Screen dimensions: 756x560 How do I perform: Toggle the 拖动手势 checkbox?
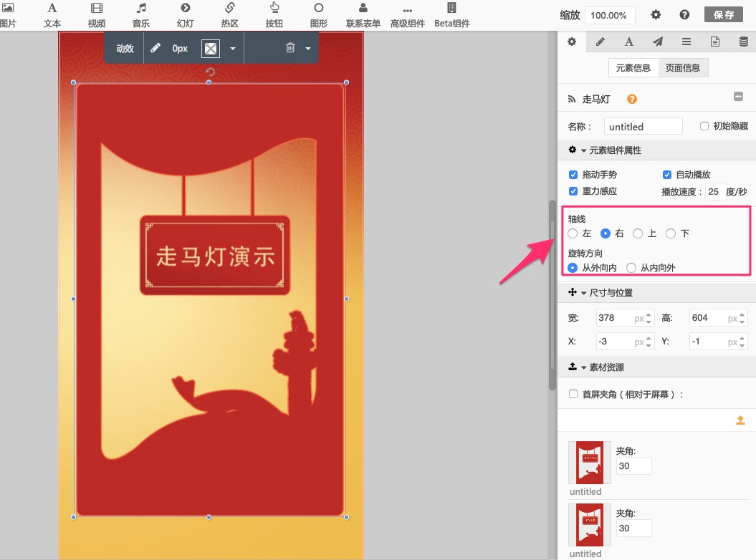click(x=573, y=175)
